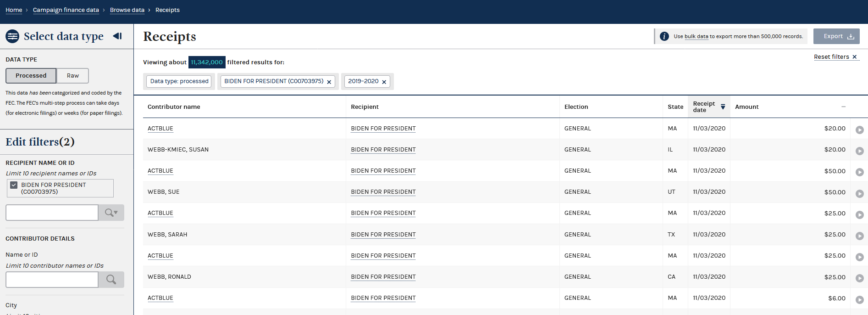
Task: Click the state cell CA
Action: (671, 277)
